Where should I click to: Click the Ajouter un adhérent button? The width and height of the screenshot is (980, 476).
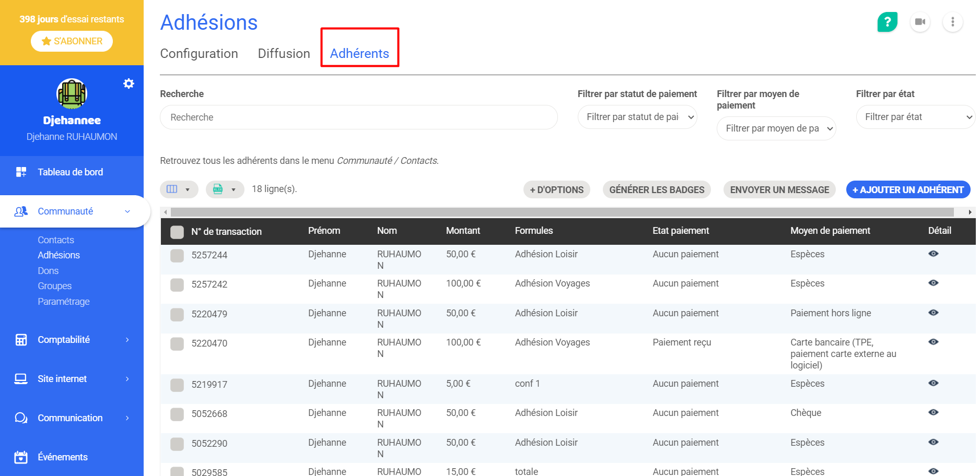tap(907, 190)
